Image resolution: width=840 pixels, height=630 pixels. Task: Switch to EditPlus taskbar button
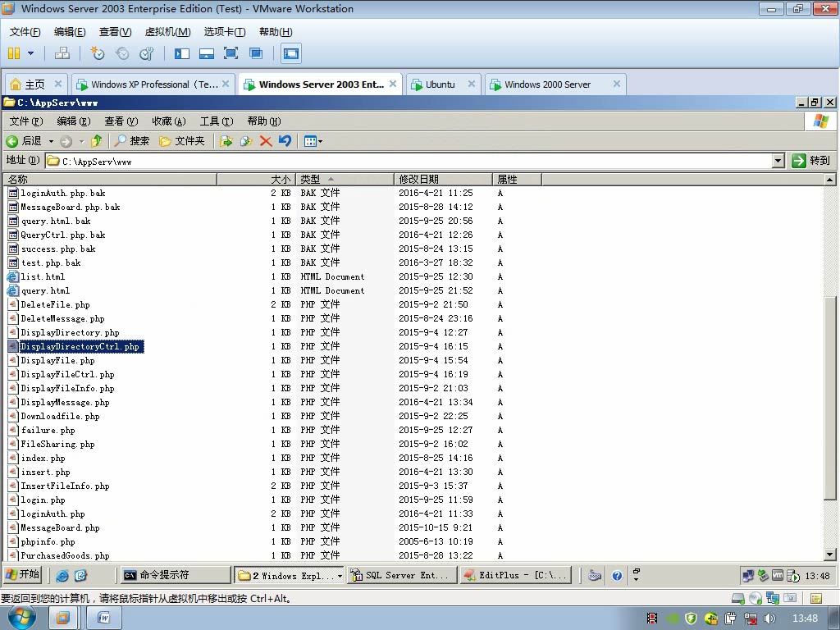(515, 575)
